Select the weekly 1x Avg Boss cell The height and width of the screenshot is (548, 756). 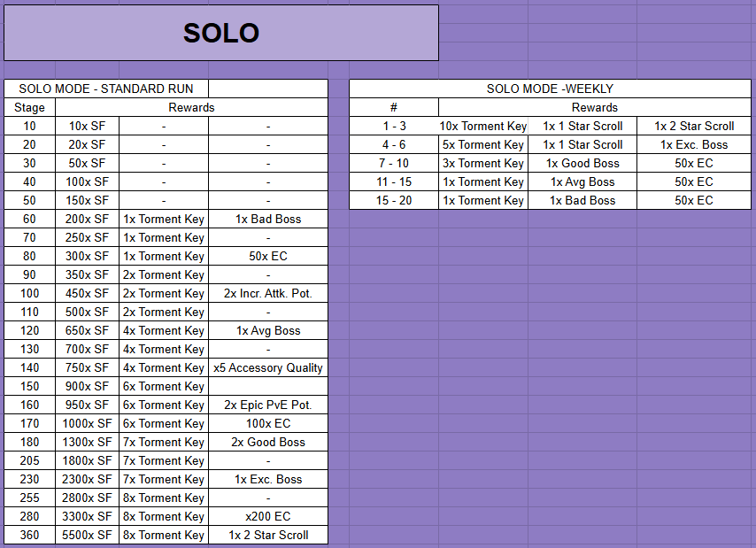pyautogui.click(x=582, y=181)
